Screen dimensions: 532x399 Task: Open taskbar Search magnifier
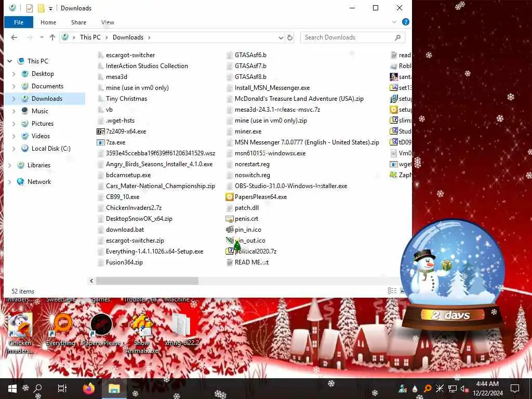37,389
